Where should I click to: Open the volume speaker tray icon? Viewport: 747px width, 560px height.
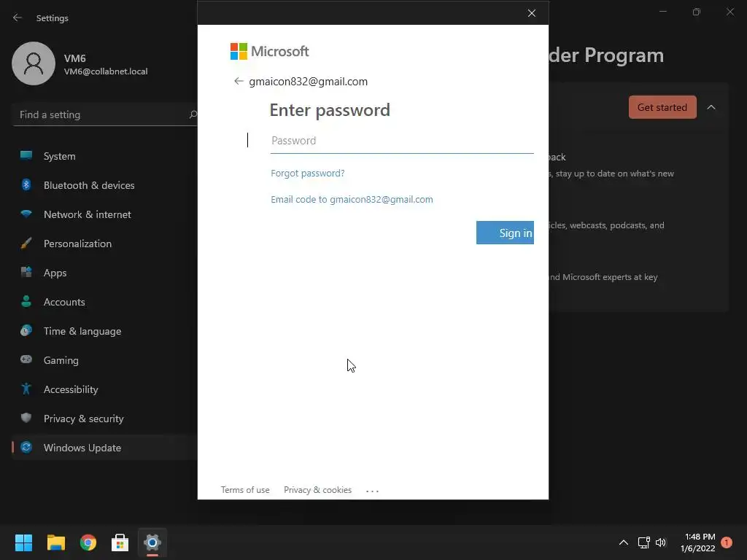(661, 542)
